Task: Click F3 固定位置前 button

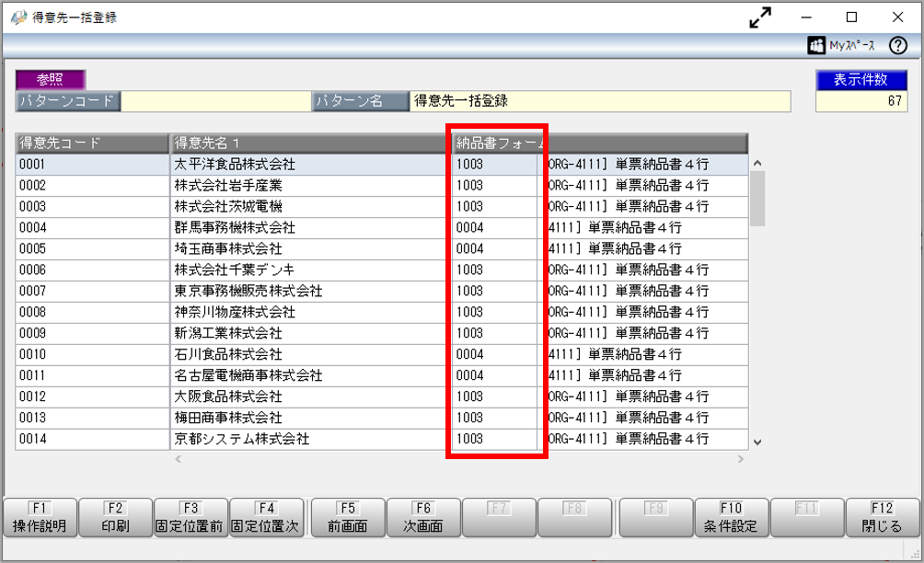Action: click(191, 518)
